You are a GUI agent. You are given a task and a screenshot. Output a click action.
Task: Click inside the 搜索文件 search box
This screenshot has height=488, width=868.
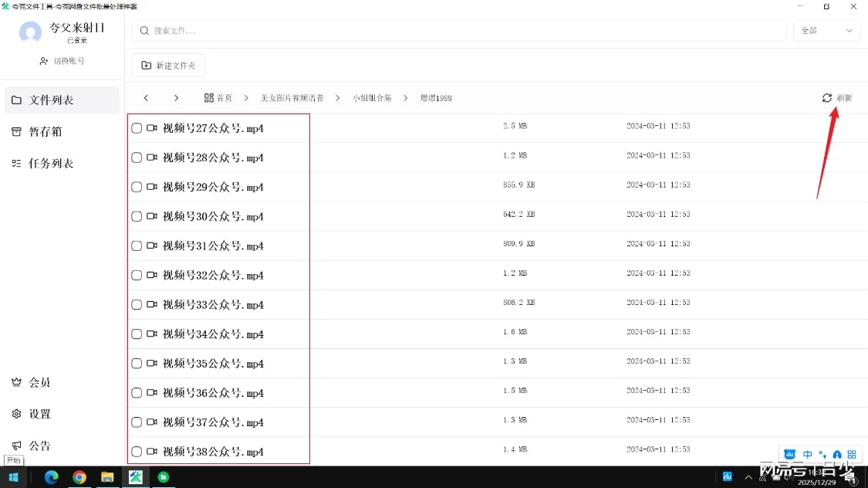309,30
